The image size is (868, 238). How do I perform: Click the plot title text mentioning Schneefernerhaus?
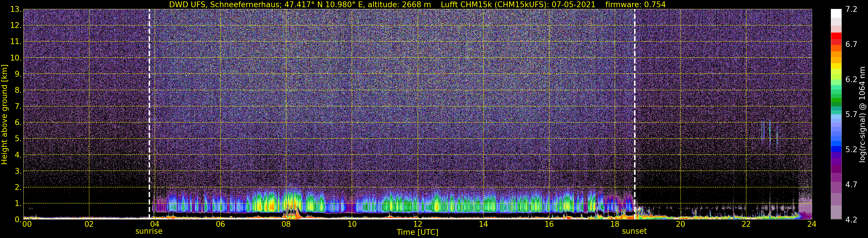(417, 4)
